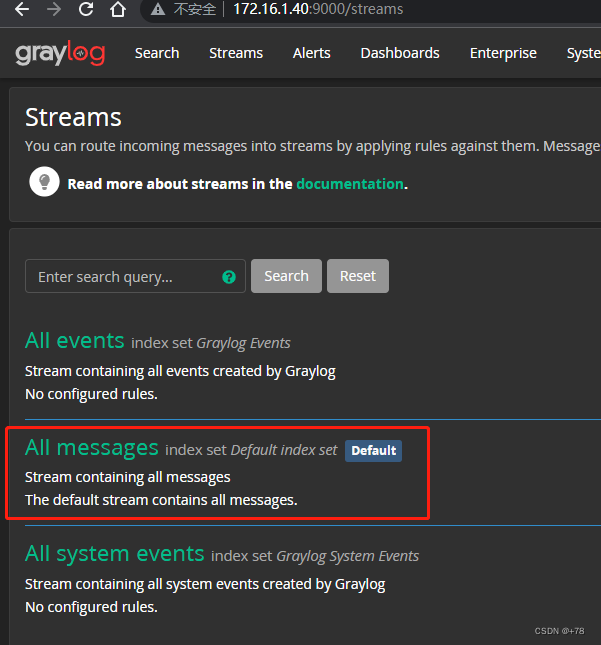The image size is (601, 645).
Task: Open the All system events stream
Action: (115, 554)
